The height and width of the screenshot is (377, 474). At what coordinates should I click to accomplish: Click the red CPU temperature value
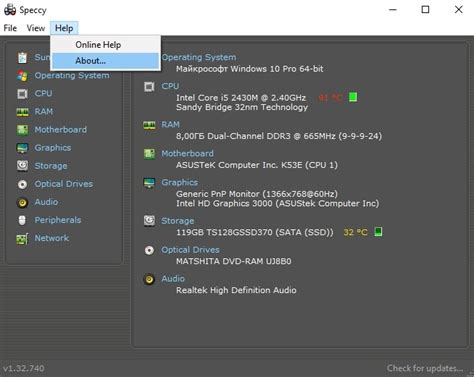330,98
